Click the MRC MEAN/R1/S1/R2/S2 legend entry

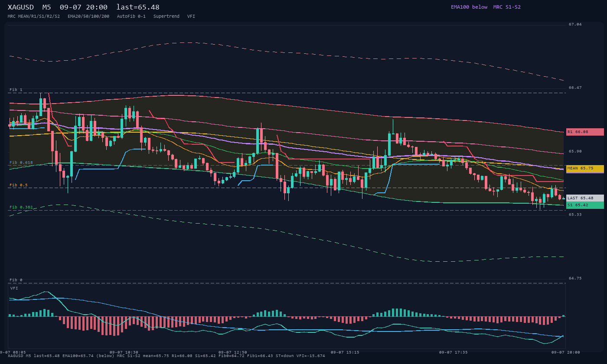[x=34, y=16]
